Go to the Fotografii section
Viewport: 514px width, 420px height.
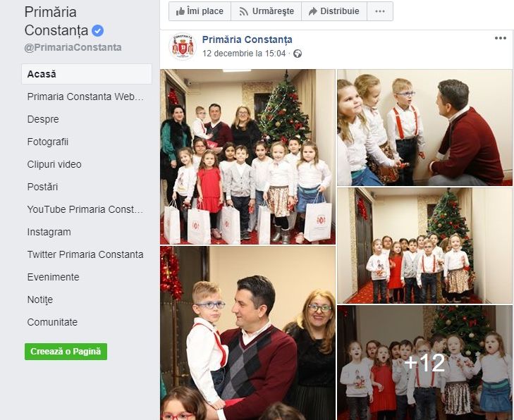coord(48,142)
